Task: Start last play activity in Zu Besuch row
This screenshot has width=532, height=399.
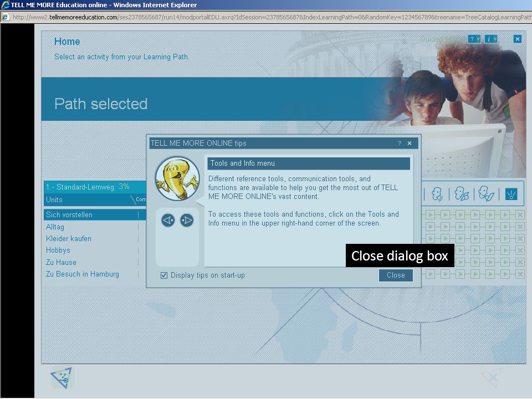Action: click(505, 274)
